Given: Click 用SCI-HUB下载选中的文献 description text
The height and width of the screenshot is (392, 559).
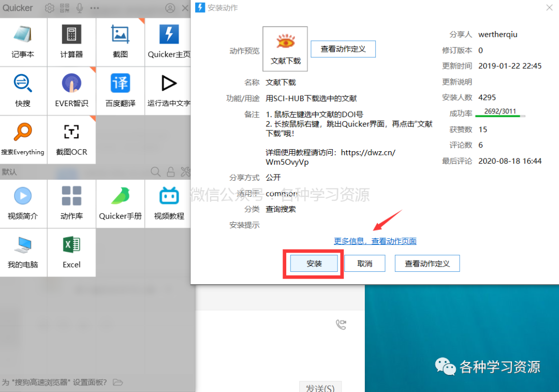Looking at the screenshot, I should (x=311, y=98).
